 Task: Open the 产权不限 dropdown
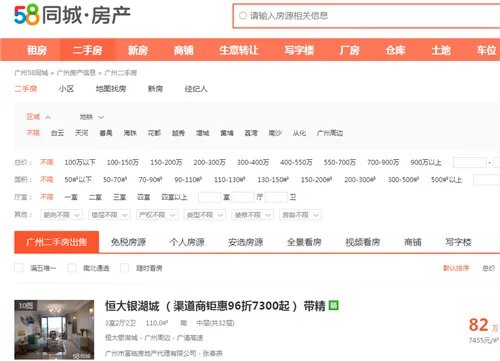pyautogui.click(x=157, y=215)
